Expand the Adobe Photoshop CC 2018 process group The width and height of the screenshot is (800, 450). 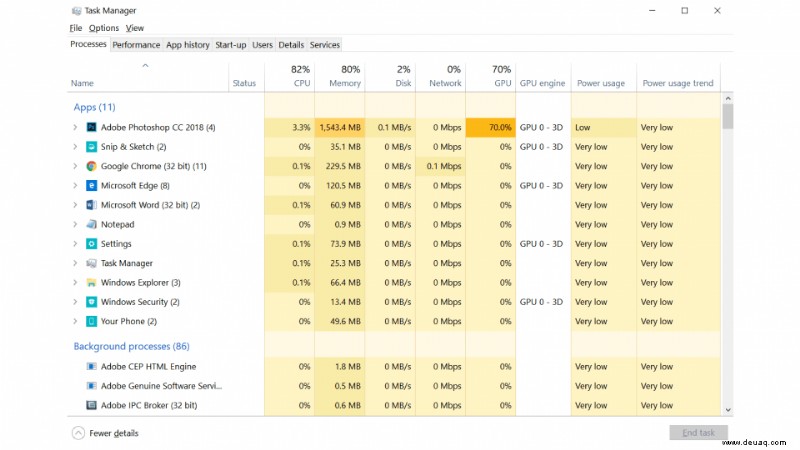click(x=75, y=127)
